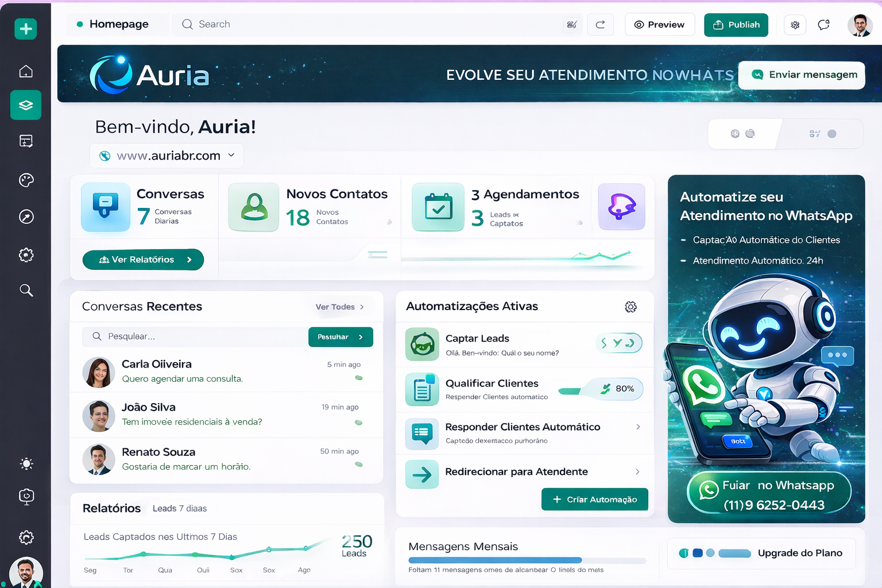
Task: Click the Criar Automação button
Action: pos(594,500)
